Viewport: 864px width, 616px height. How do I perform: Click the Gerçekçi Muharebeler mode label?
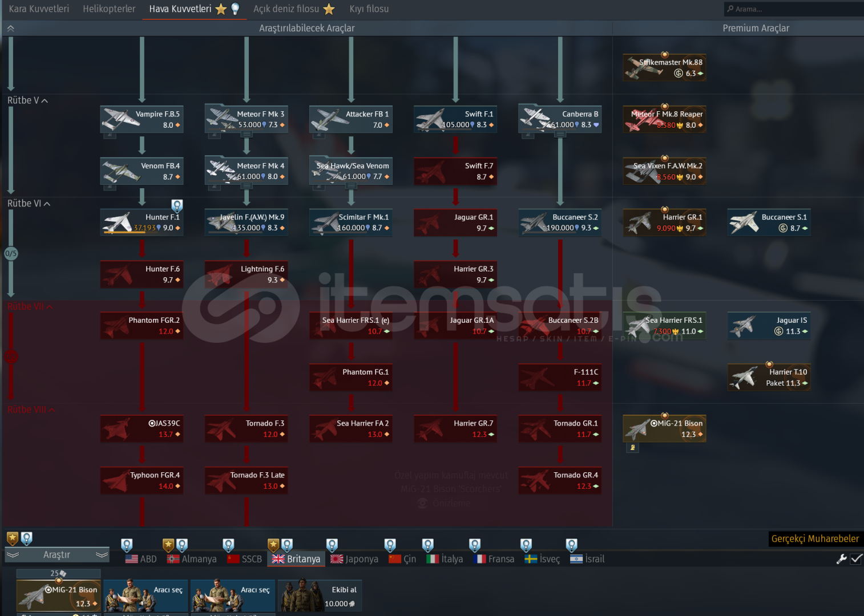tap(815, 539)
